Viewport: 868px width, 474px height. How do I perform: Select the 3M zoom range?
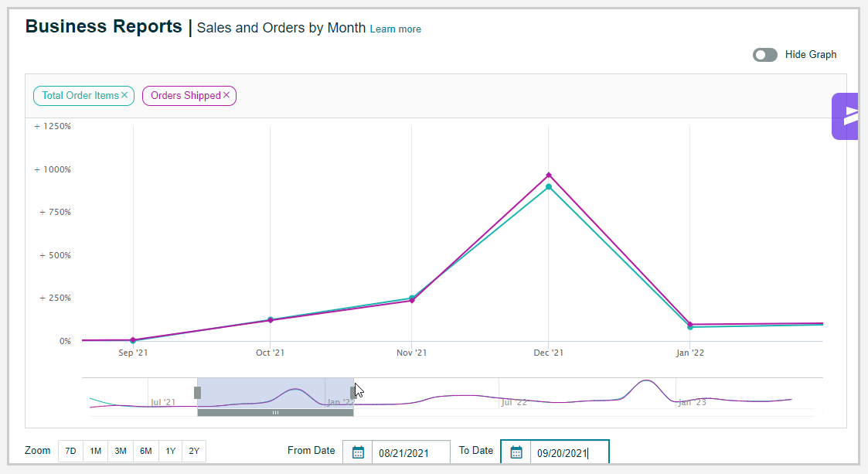point(121,451)
